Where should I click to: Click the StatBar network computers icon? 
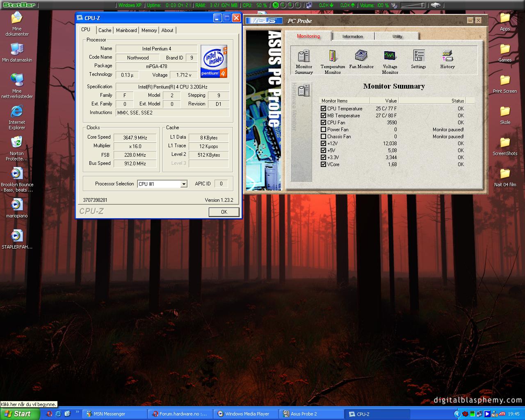tap(309, 5)
